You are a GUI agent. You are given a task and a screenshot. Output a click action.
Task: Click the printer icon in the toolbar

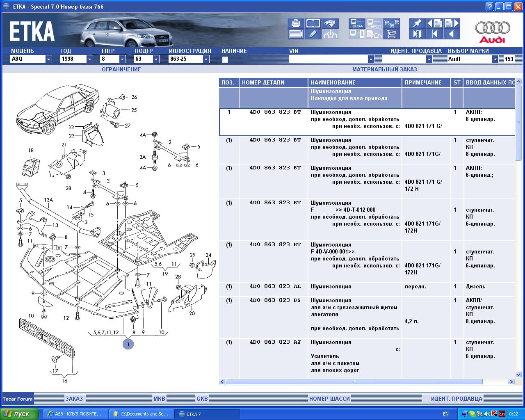coord(296,23)
